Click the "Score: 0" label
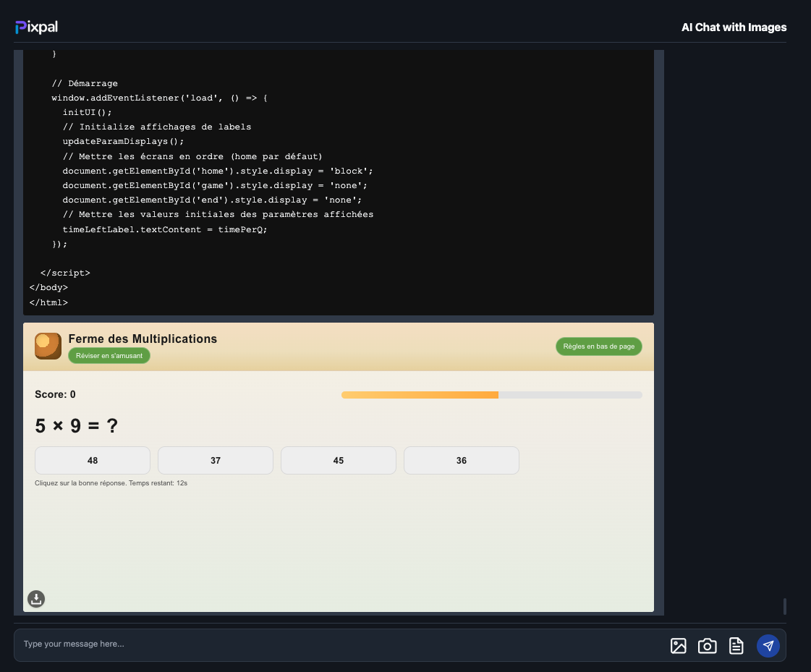The image size is (811, 672). tap(55, 394)
